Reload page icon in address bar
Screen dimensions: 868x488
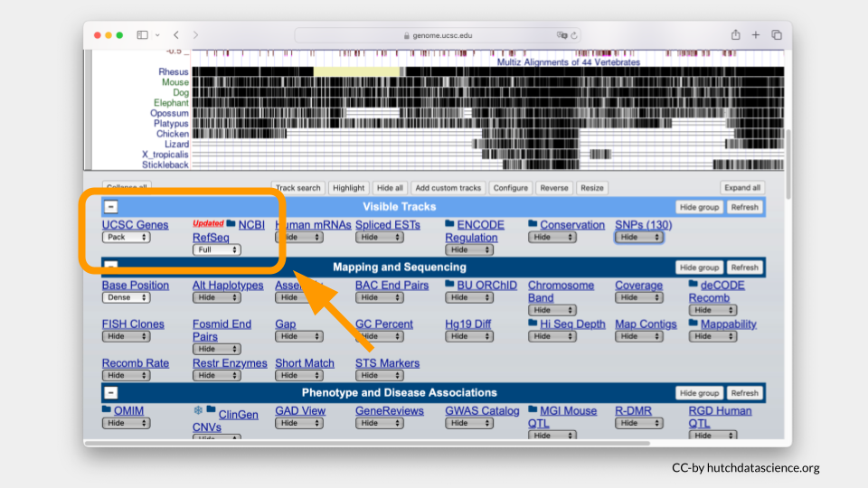[x=574, y=35]
